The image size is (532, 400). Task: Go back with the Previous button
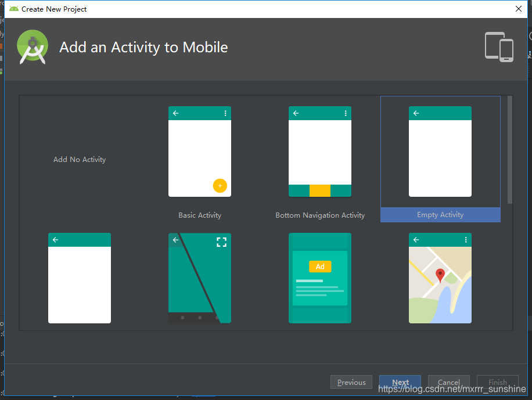[x=351, y=383]
